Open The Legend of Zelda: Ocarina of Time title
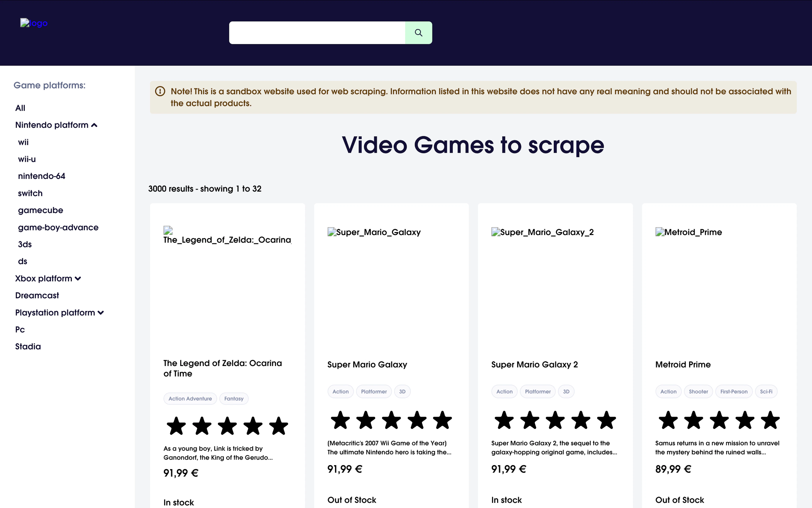Viewport: 812px width, 508px height. pyautogui.click(x=222, y=368)
